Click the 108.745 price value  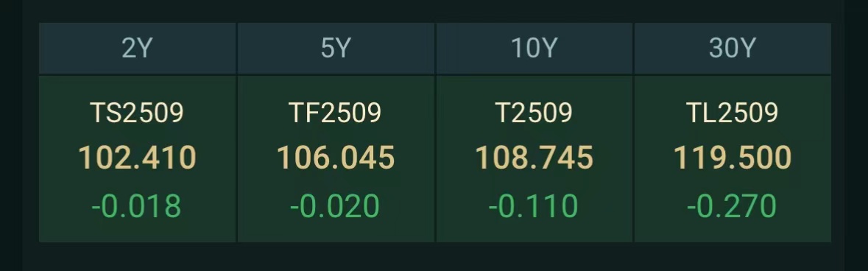(x=534, y=158)
